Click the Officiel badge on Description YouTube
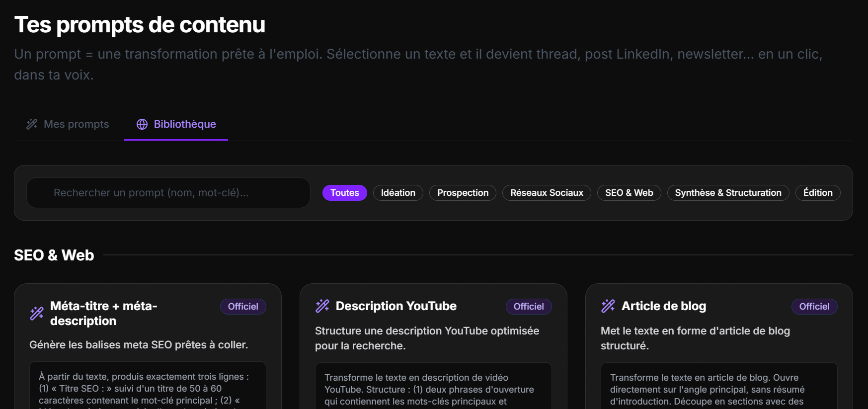Viewport: 868px width, 409px height. tap(529, 307)
